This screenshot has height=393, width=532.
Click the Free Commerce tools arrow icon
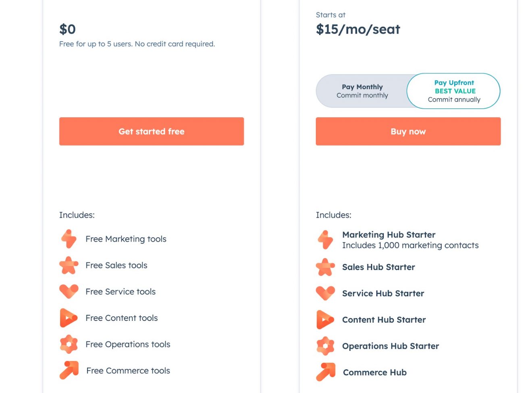pyautogui.click(x=69, y=370)
